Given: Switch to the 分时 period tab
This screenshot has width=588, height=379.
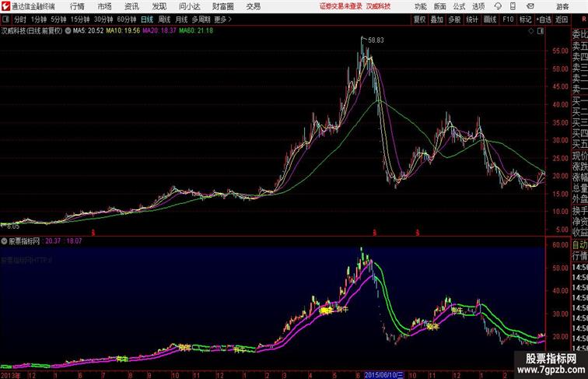Looking at the screenshot, I should click(x=20, y=19).
